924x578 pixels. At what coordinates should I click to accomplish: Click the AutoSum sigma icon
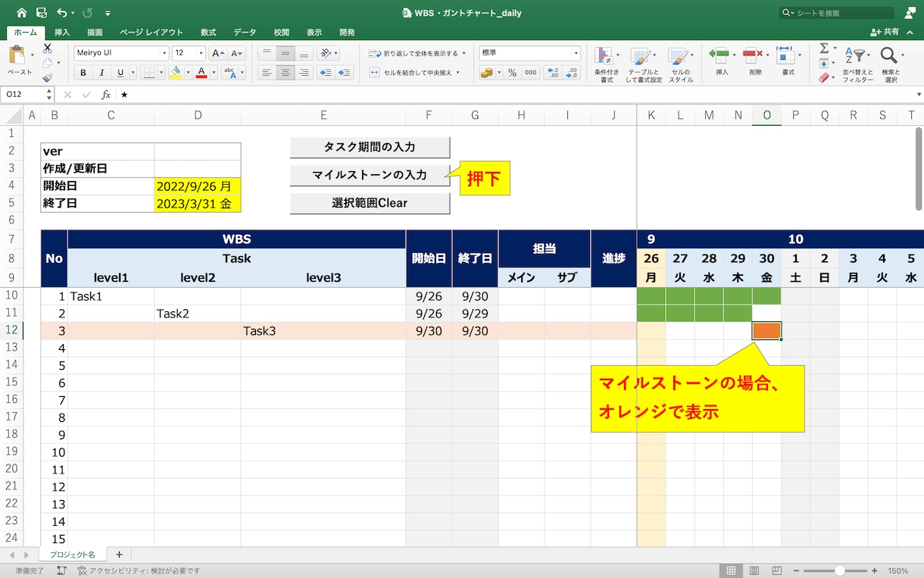coord(824,48)
